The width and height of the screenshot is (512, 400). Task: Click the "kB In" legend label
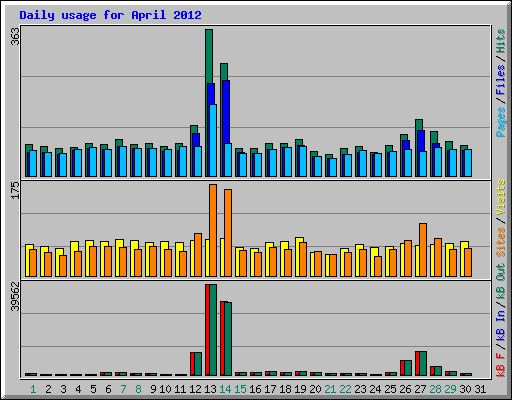(500, 324)
